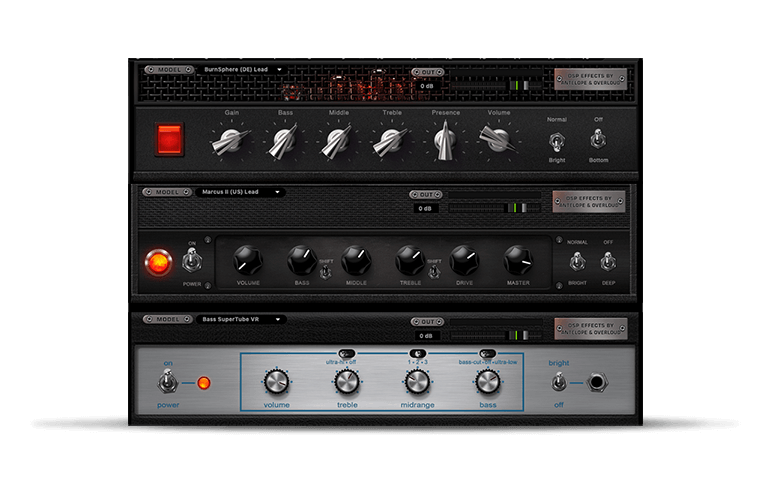
Task: Click the treble knob on Bass SuperTube
Action: coord(346,381)
